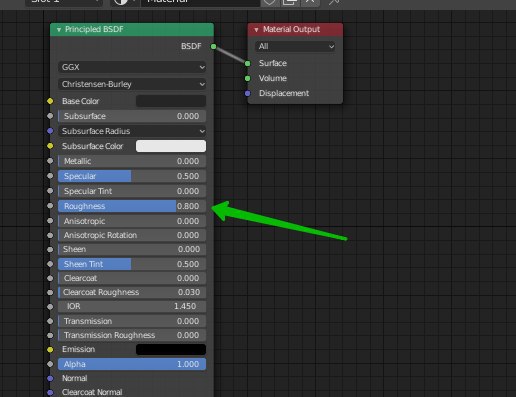Select the Principled BSDF node header
The width and height of the screenshot is (516, 397).
(132, 30)
